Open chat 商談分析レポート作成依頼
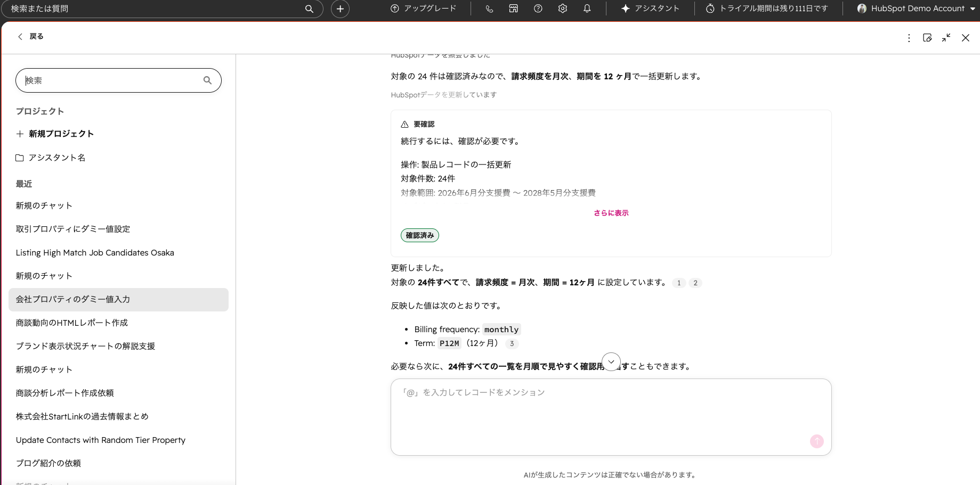The image size is (980, 485). 118,393
